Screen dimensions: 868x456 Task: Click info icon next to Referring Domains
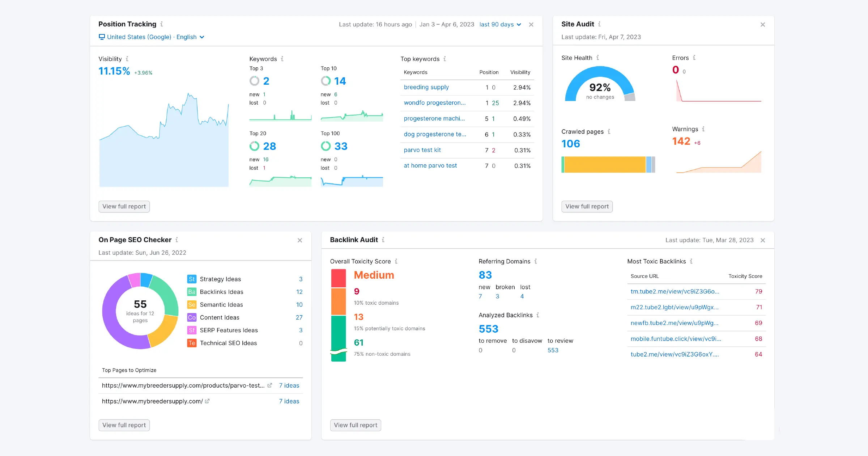tap(536, 261)
